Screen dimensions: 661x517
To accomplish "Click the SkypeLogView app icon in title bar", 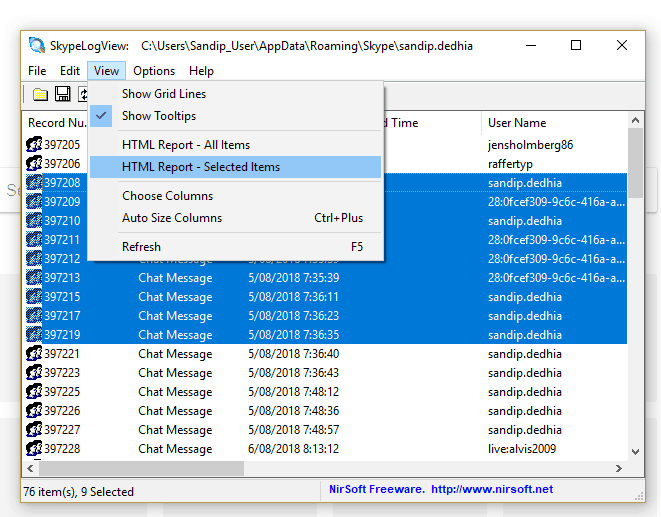I will point(37,45).
